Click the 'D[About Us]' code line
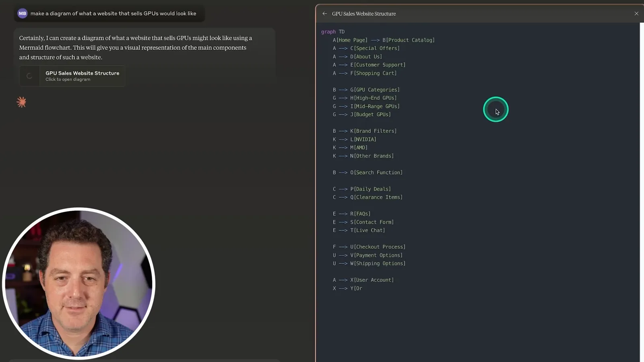The width and height of the screenshot is (644, 362). [357, 57]
